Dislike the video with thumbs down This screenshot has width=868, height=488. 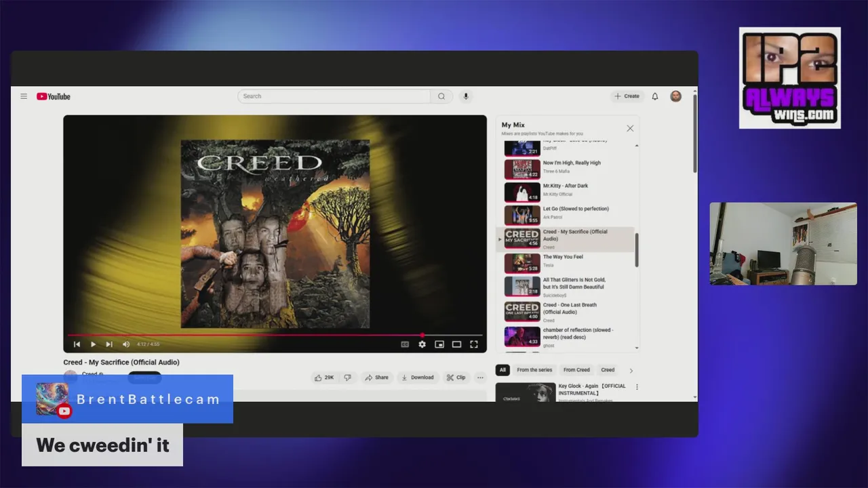pos(347,378)
